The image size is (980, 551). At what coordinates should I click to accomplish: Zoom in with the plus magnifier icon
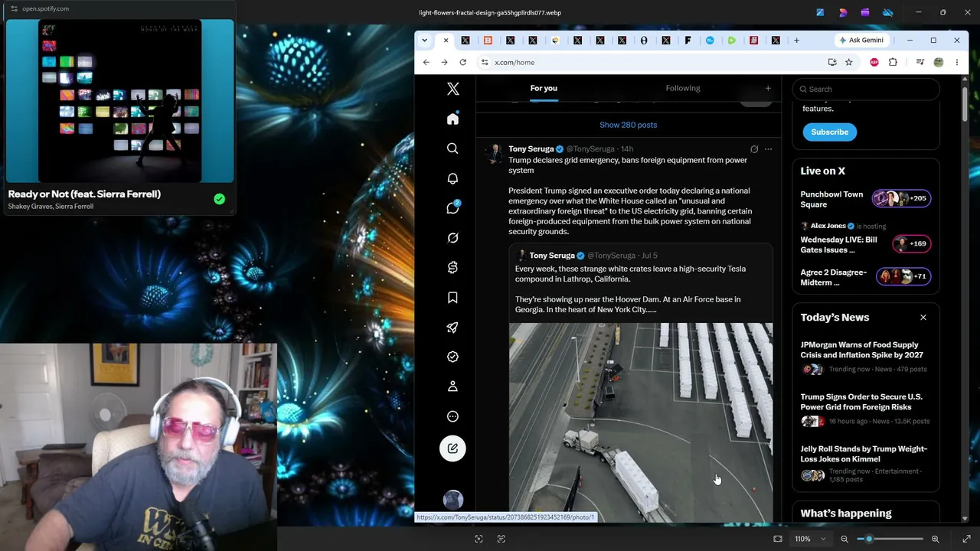point(935,539)
